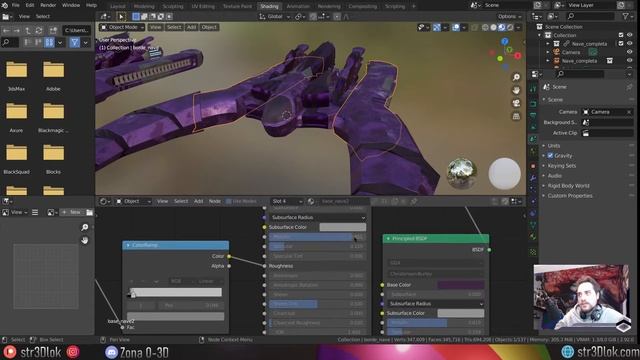Open the viewport Add menu

tap(191, 27)
